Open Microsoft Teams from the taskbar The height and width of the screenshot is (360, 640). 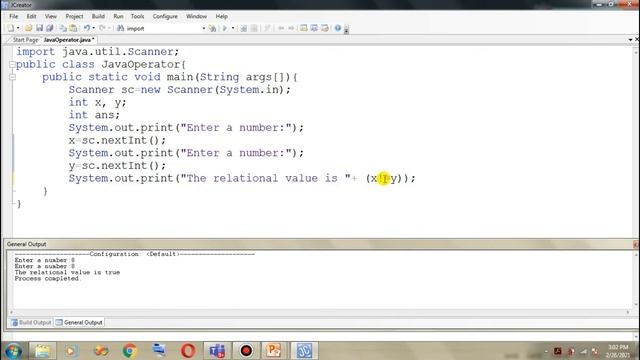tap(217, 351)
